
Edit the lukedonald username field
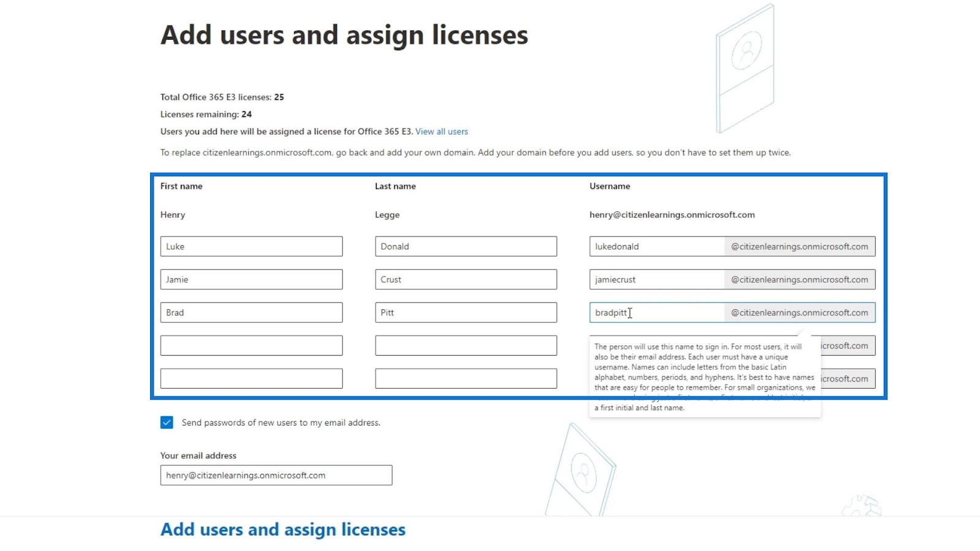point(657,247)
